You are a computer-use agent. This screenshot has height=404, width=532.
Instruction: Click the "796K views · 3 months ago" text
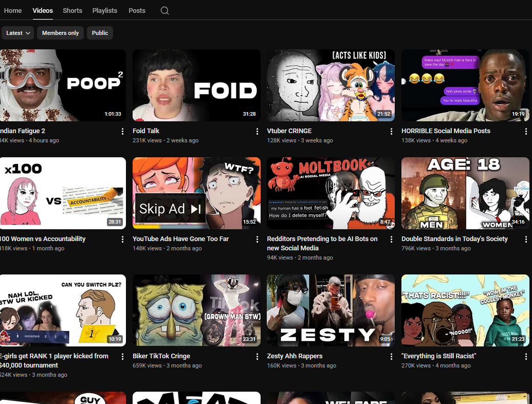[436, 248]
